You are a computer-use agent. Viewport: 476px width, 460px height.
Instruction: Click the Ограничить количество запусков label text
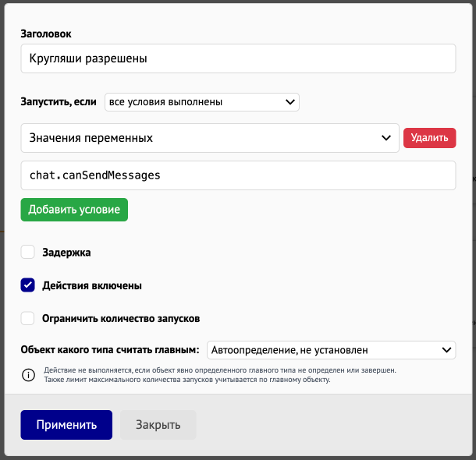click(x=121, y=319)
